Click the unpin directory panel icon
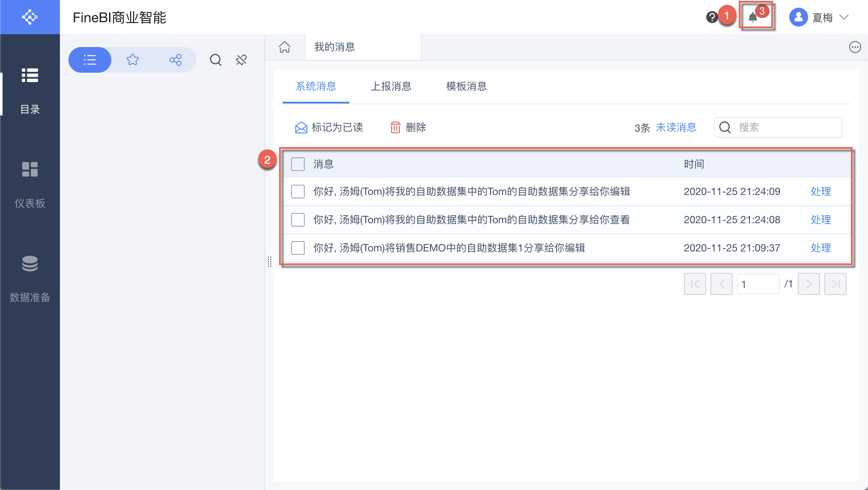This screenshot has height=490, width=868. (241, 60)
